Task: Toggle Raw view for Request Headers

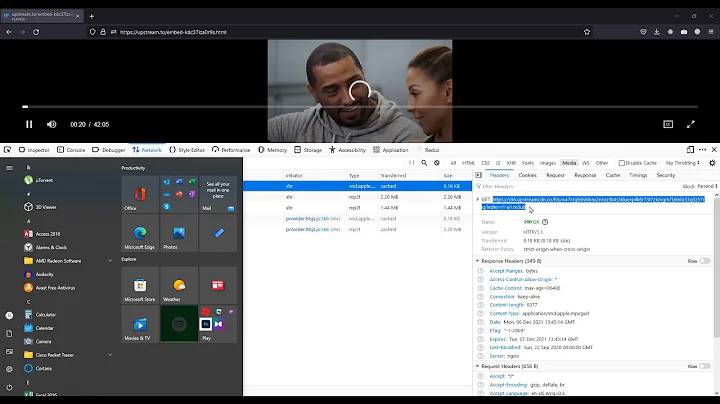Action: pyautogui.click(x=704, y=366)
